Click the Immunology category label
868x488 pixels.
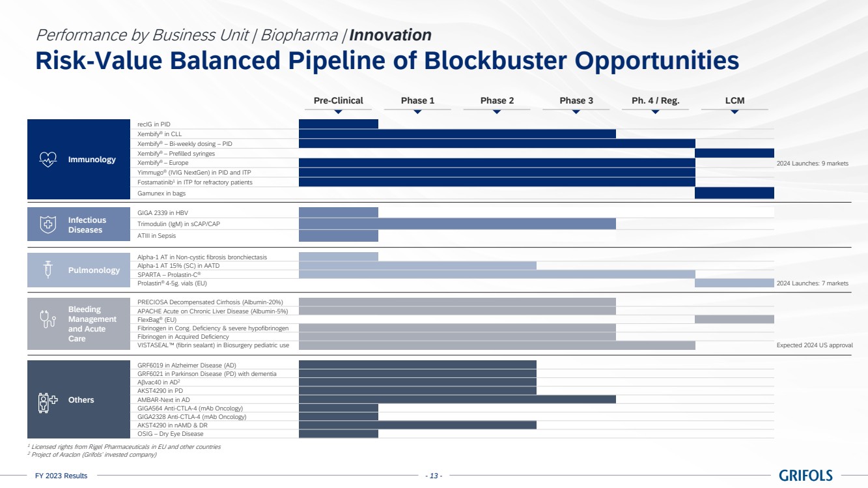pyautogui.click(x=92, y=160)
